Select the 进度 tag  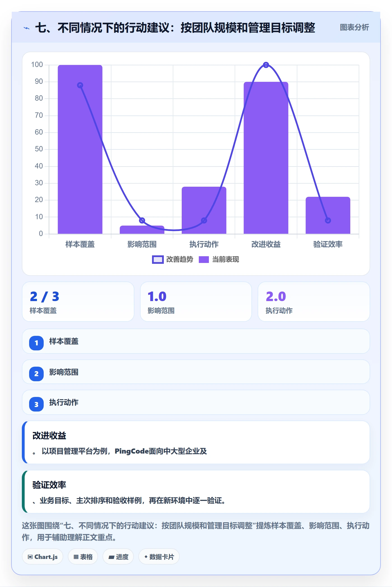(118, 557)
